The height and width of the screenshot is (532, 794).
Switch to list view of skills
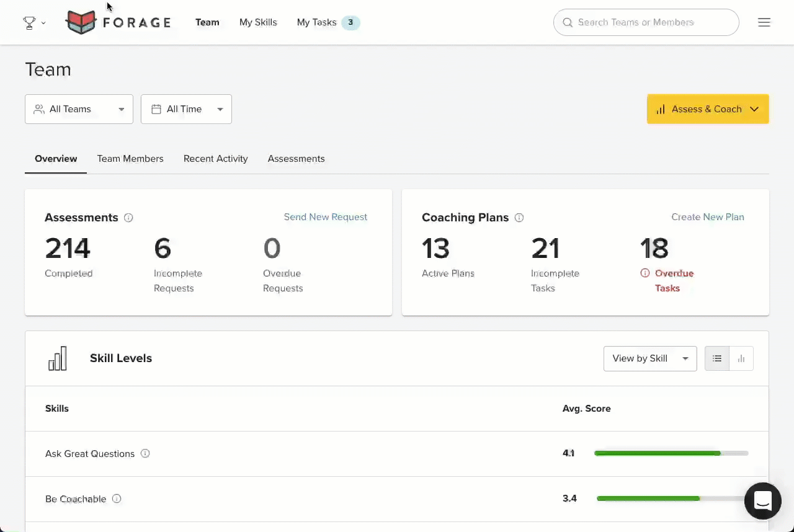[x=717, y=358]
